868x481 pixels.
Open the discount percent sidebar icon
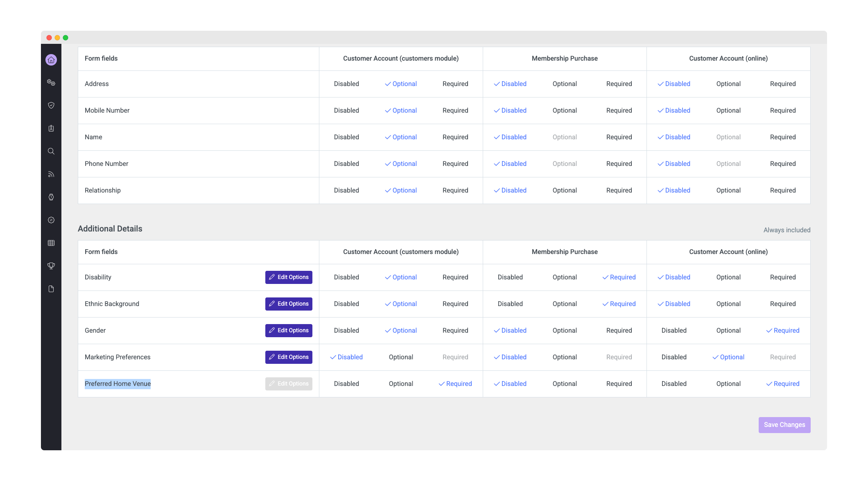click(51, 220)
